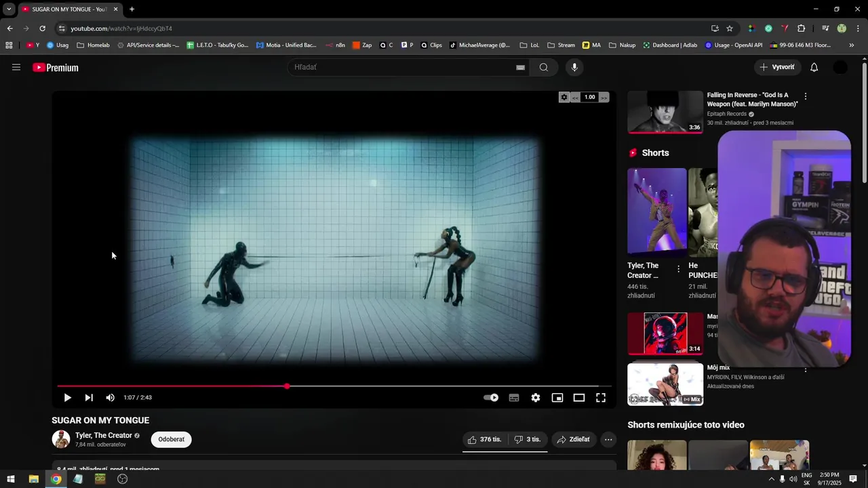Start voice search with microphone icon
This screenshot has height=488, width=868.
pyautogui.click(x=574, y=67)
